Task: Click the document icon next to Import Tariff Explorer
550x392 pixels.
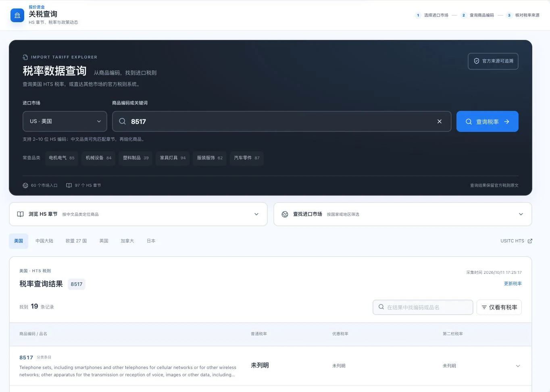Action: tap(25, 57)
